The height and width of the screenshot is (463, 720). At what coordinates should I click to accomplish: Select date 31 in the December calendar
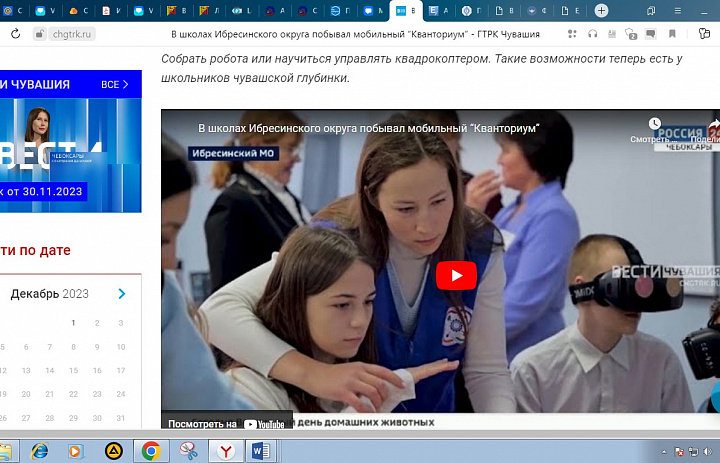(121, 418)
